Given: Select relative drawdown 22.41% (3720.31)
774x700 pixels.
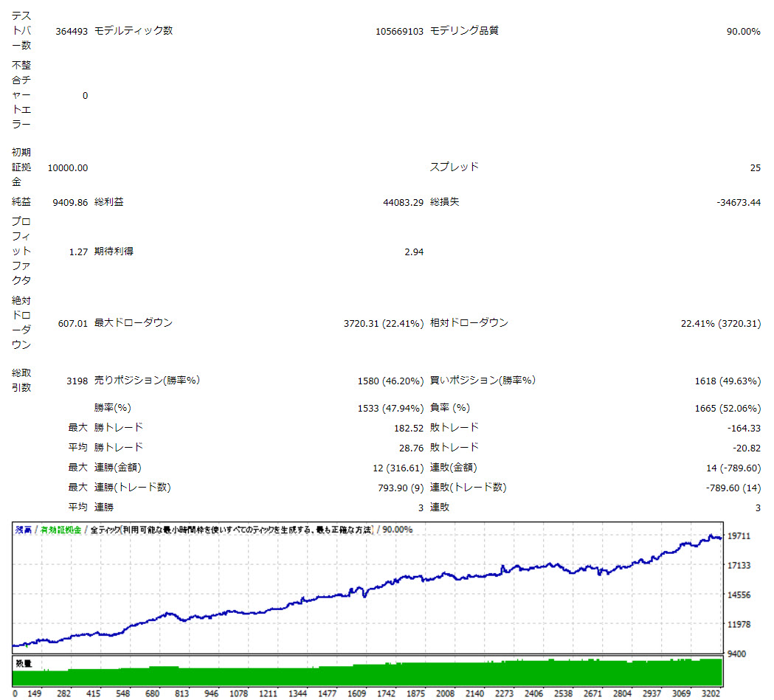Looking at the screenshot, I should pyautogui.click(x=721, y=323).
